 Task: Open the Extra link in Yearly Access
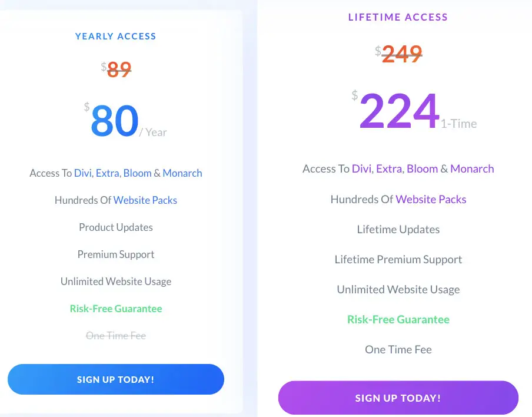click(x=107, y=173)
